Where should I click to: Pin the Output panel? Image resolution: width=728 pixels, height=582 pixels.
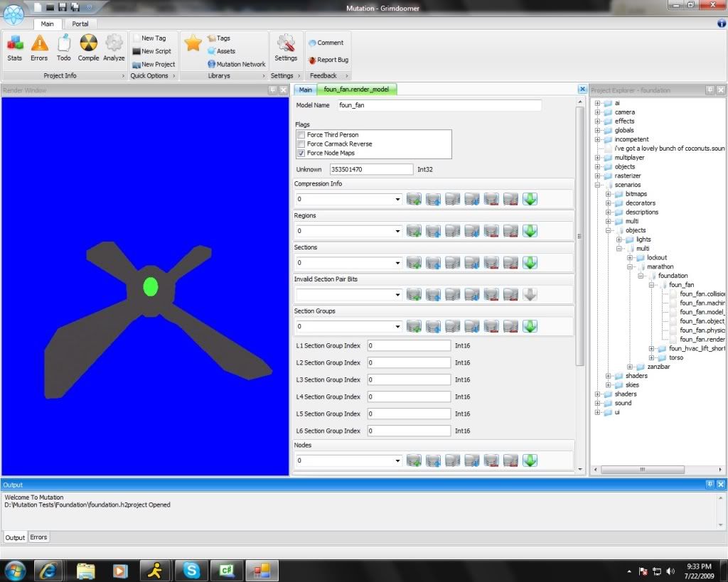click(x=710, y=484)
